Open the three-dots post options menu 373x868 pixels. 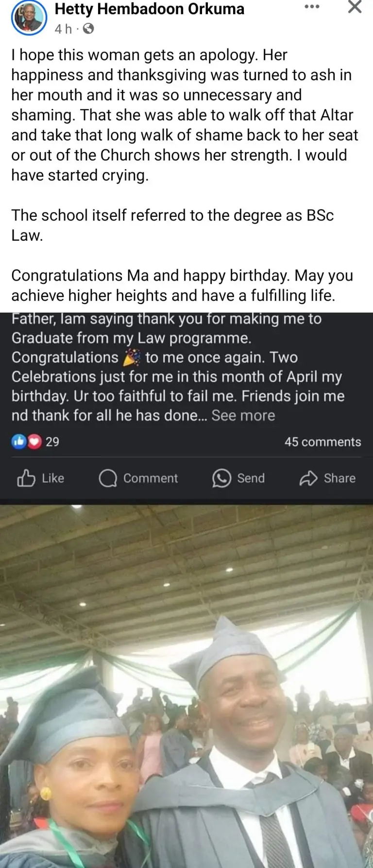coord(312,7)
